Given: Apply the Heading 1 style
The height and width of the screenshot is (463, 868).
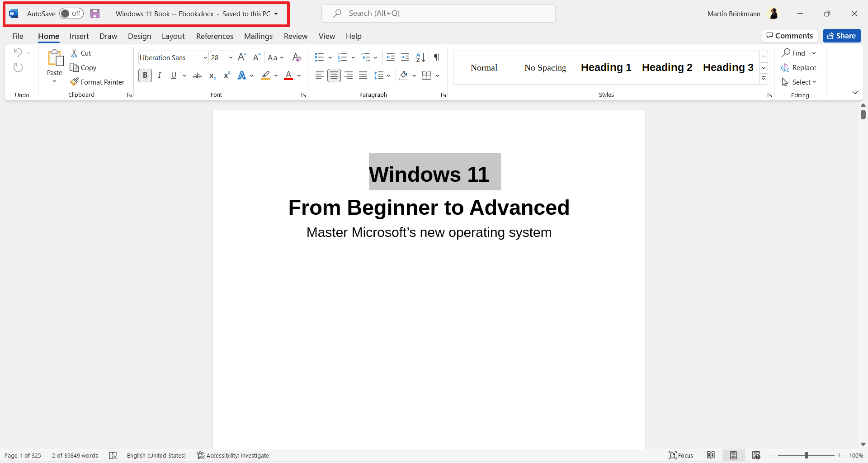Looking at the screenshot, I should [x=605, y=67].
